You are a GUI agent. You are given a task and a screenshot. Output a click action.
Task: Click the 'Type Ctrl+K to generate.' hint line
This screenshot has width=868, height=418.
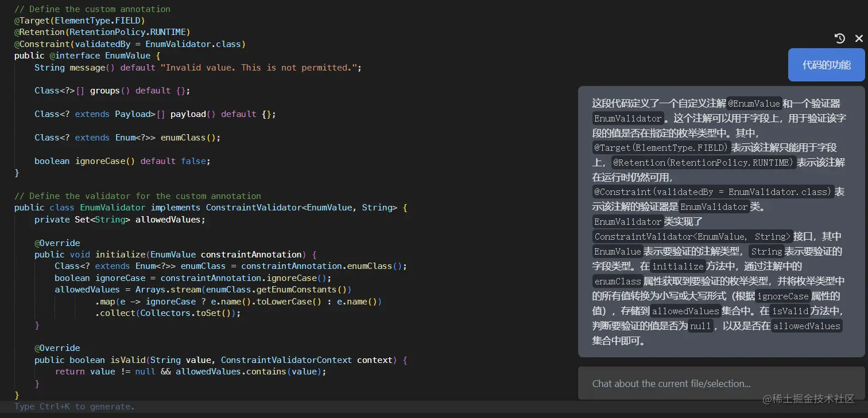pyautogui.click(x=75, y=407)
